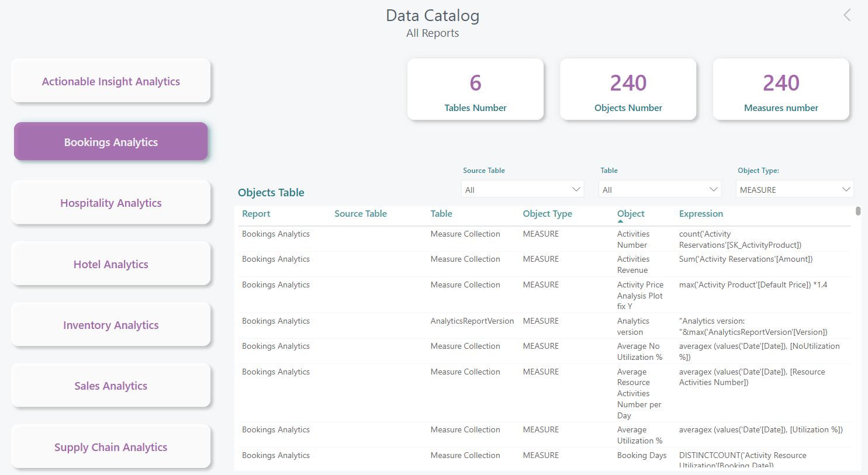Sort by the Object column header
The height and width of the screenshot is (475, 868).
(x=631, y=214)
